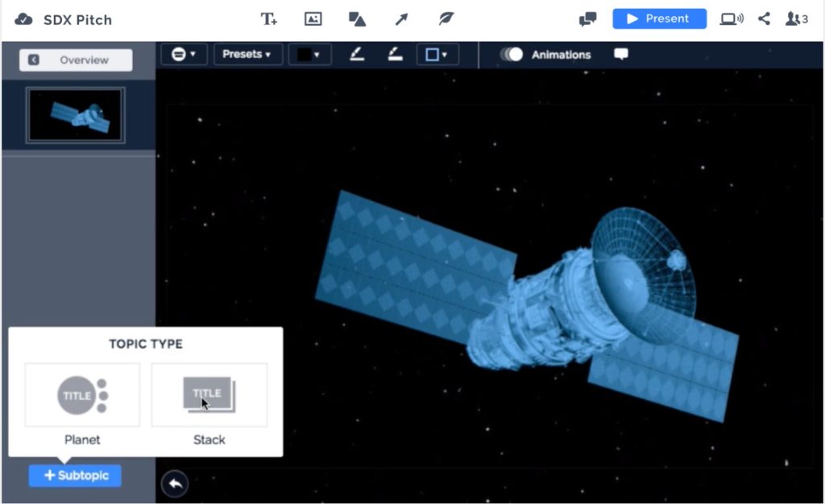
Task: Click the + Subtopic button
Action: tap(75, 476)
